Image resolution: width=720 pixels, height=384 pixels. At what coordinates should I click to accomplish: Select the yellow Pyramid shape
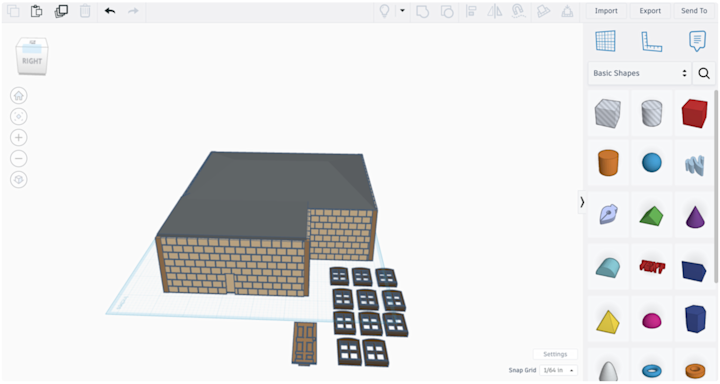[608, 321]
